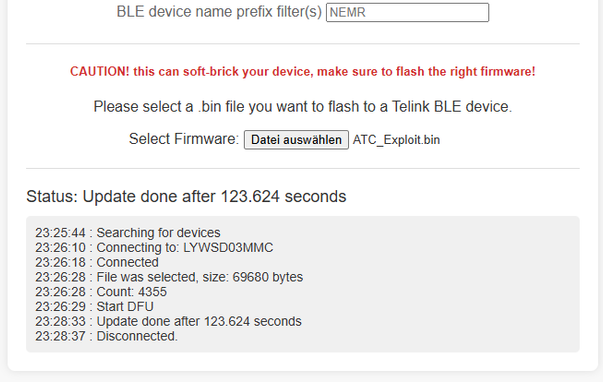Image resolution: width=603 pixels, height=382 pixels.
Task: Click the Disconnected log entry
Action: (107, 336)
